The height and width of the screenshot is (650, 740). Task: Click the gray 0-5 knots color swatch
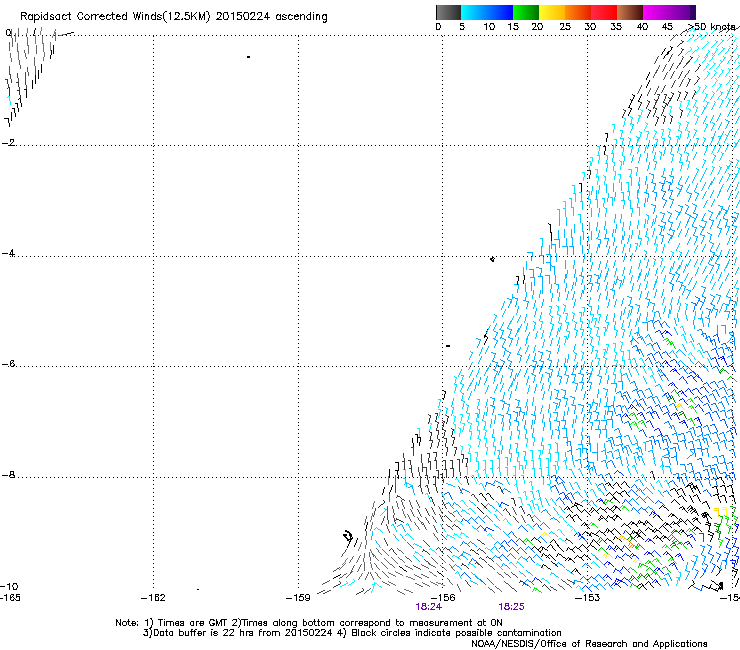(x=448, y=12)
